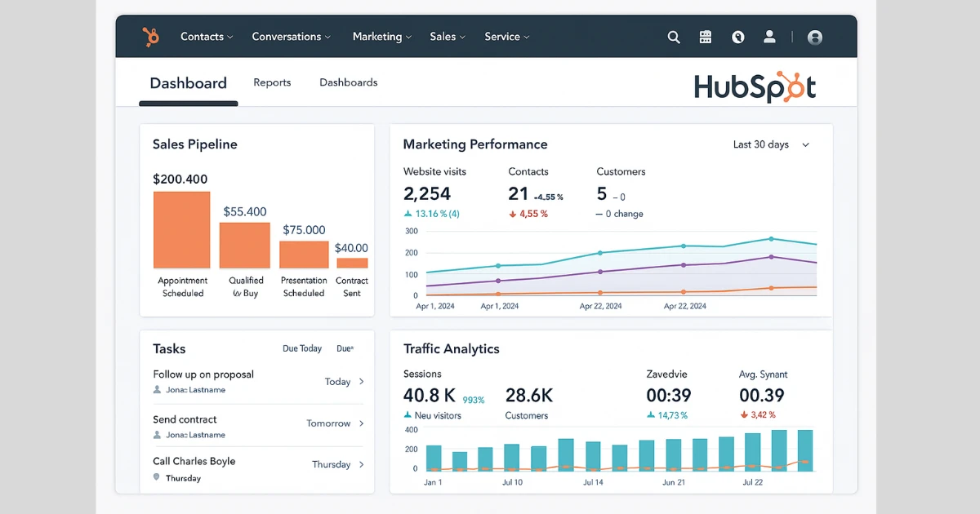980x514 pixels.
Task: Open the Call Charles Boyle task
Action: [x=194, y=461]
